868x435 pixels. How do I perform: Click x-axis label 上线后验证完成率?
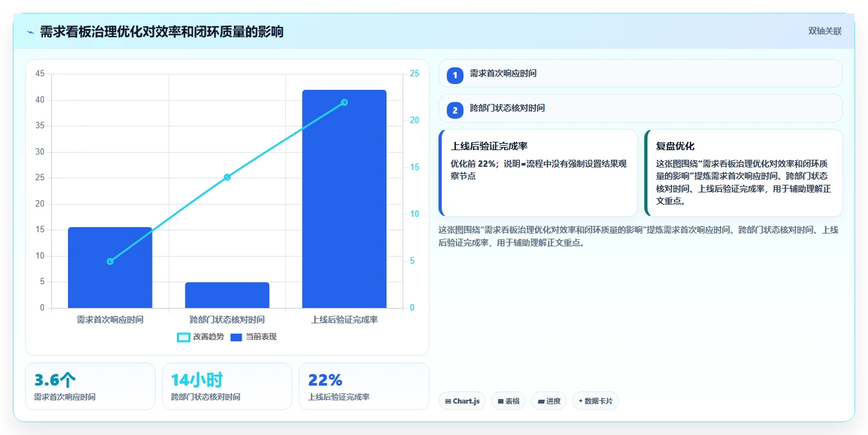point(344,319)
